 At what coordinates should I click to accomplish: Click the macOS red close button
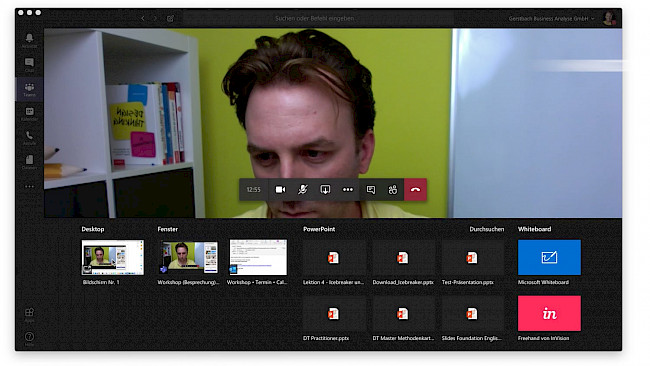click(21, 12)
